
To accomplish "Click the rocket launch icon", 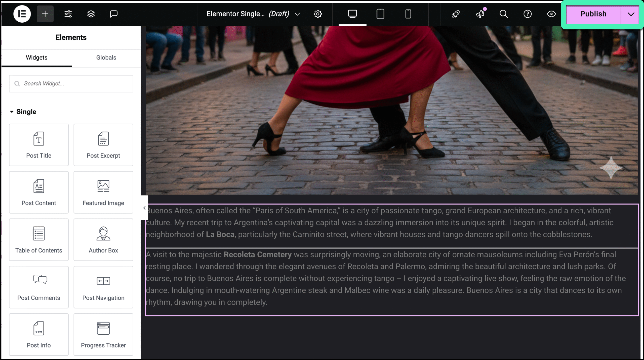I will [x=456, y=14].
